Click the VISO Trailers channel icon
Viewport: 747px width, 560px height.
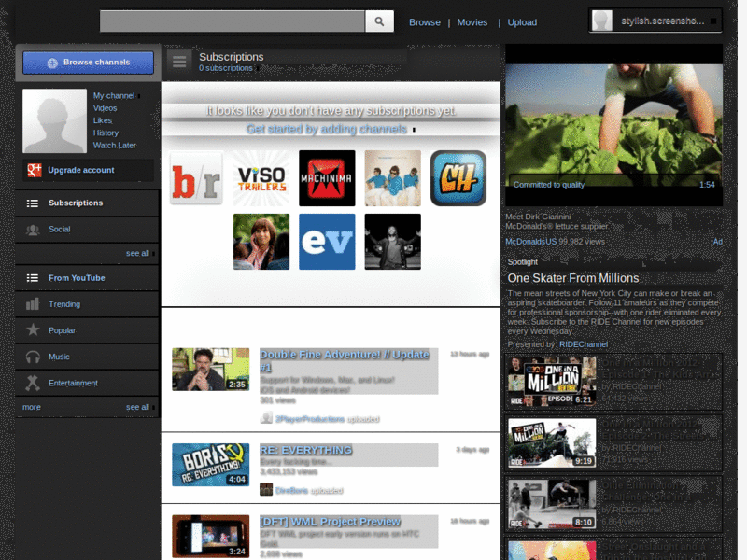261,178
